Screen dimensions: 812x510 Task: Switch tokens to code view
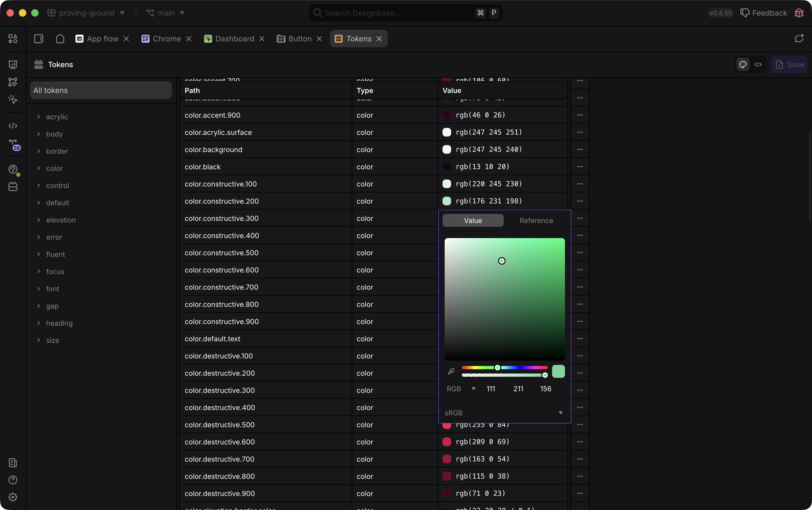[x=758, y=64]
